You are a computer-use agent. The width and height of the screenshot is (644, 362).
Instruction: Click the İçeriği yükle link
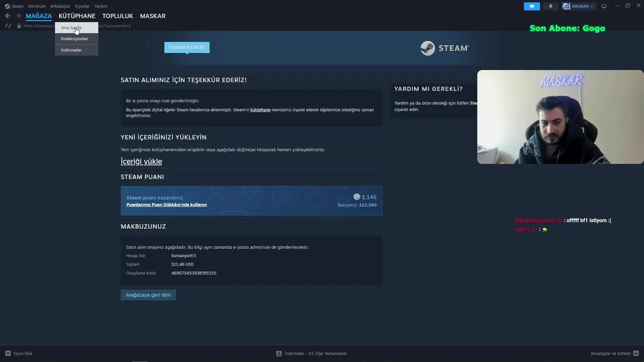click(141, 161)
